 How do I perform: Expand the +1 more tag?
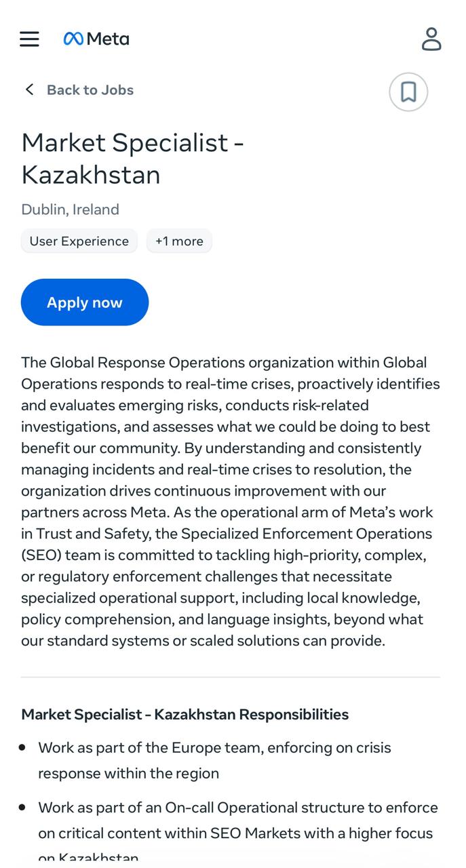[x=179, y=241]
